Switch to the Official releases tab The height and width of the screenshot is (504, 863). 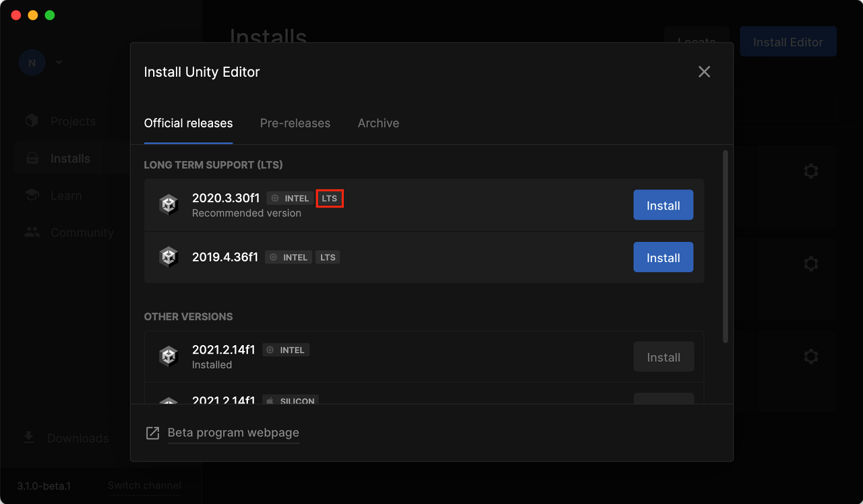[x=188, y=123]
